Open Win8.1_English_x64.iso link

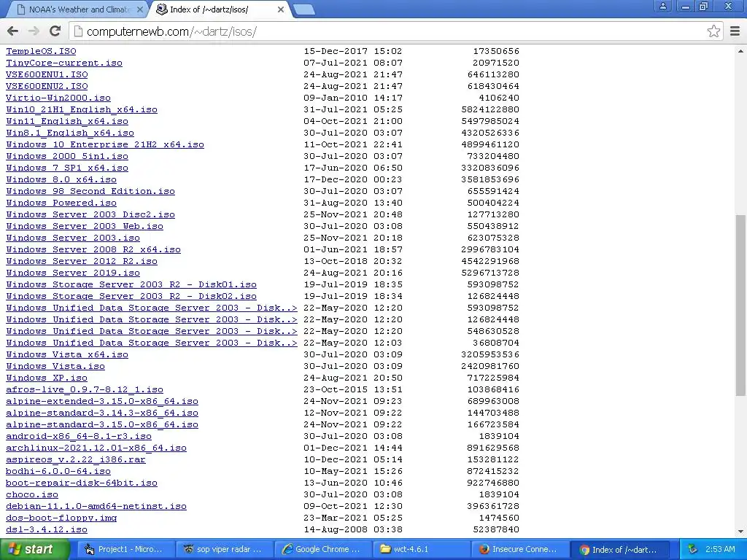[x=69, y=133]
